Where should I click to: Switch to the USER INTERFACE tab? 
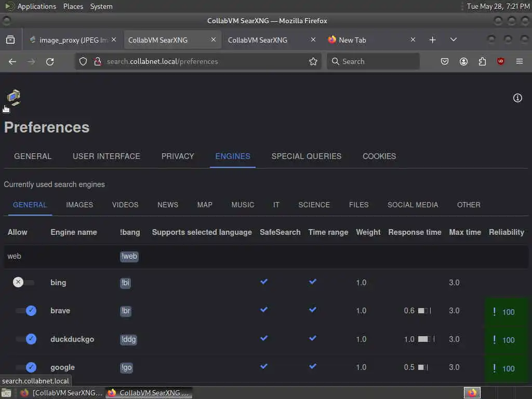tap(106, 156)
